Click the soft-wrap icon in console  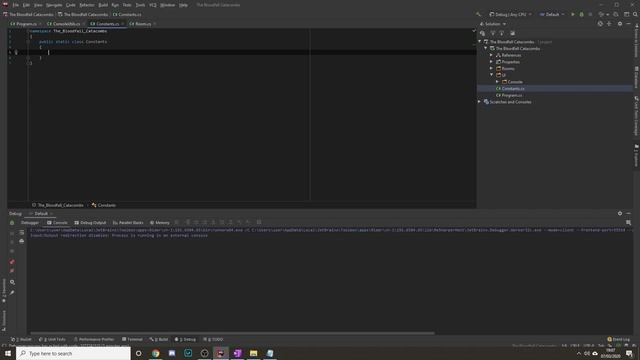tap(22, 233)
